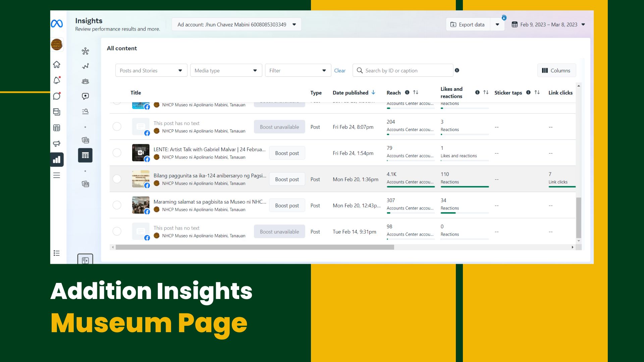Open the Ads megaphone icon
Screen dimensions: 644x362
tap(57, 144)
